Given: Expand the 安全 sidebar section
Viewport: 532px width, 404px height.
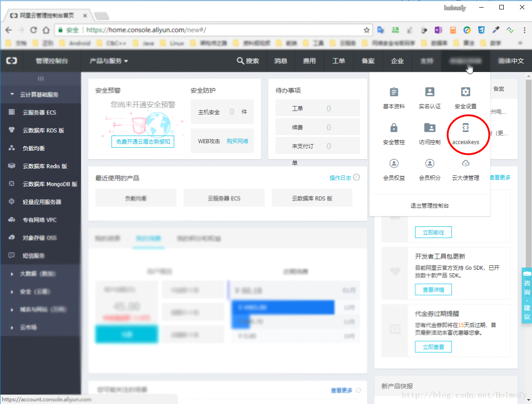Looking at the screenshot, I should tap(12, 291).
